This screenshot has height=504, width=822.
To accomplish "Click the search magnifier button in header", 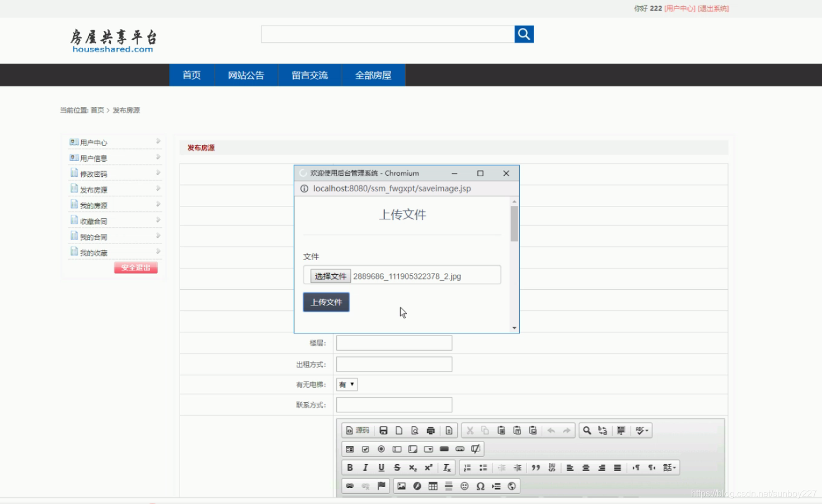I will click(524, 34).
